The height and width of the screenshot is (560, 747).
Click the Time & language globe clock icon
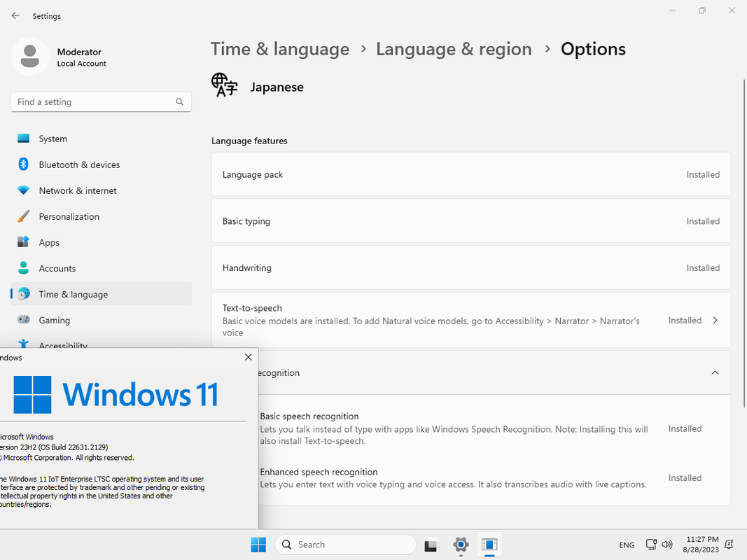click(x=23, y=294)
